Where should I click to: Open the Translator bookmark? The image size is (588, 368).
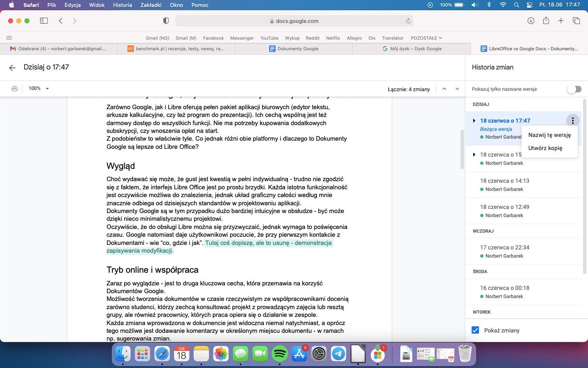pyautogui.click(x=392, y=38)
